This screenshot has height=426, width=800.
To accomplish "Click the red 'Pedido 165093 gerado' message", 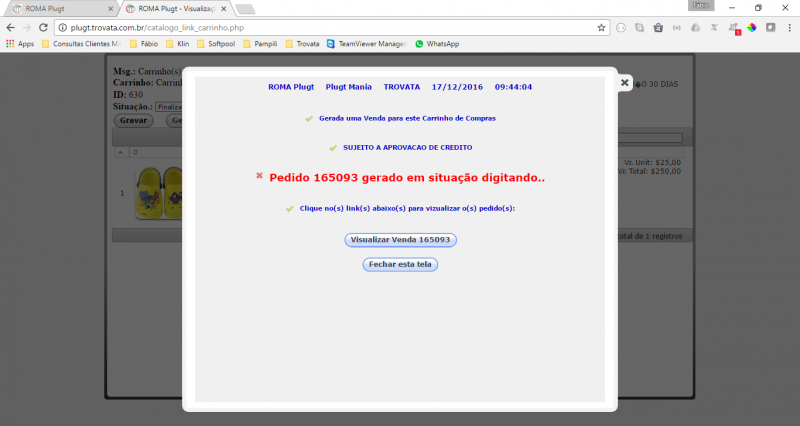I will pyautogui.click(x=407, y=178).
